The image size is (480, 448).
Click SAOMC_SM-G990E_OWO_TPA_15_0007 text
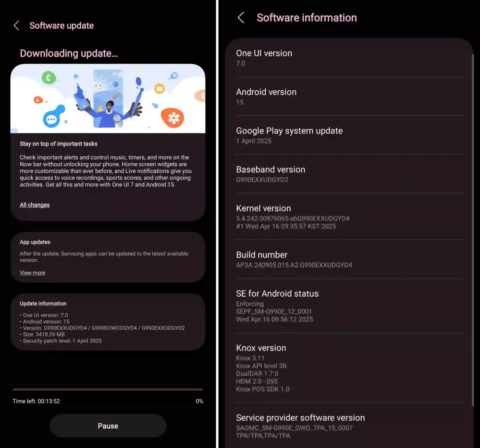(x=294, y=428)
